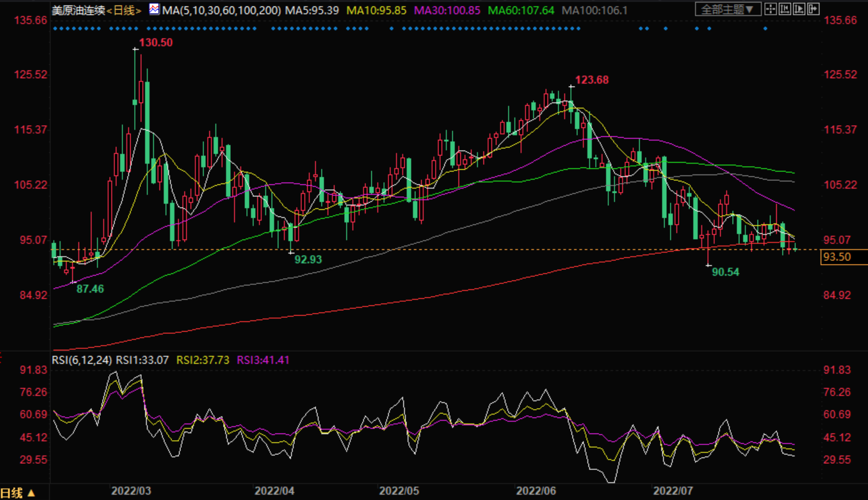Click the MA30:100.85 magenta legend entry
Viewport: 868px width, 500px height.
tap(447, 11)
